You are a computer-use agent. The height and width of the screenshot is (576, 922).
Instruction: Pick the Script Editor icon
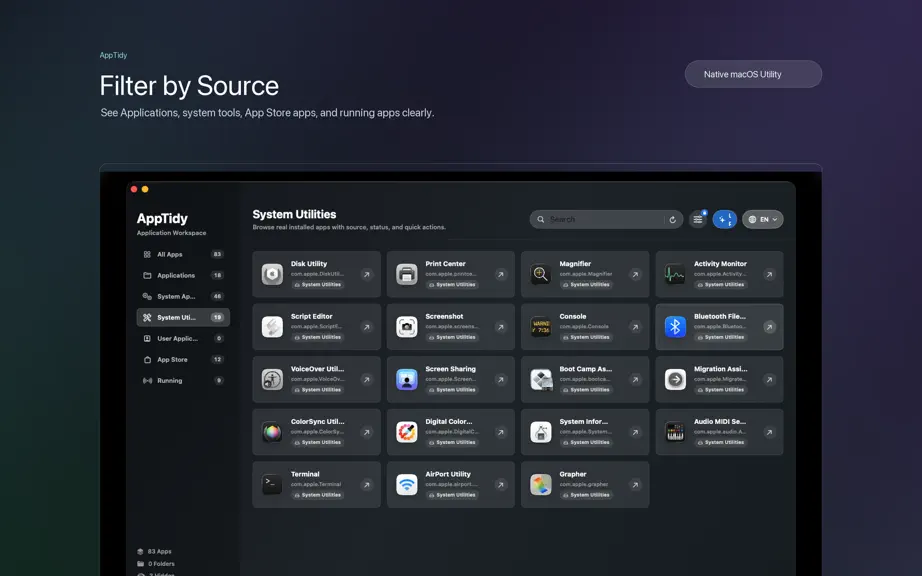click(272, 327)
